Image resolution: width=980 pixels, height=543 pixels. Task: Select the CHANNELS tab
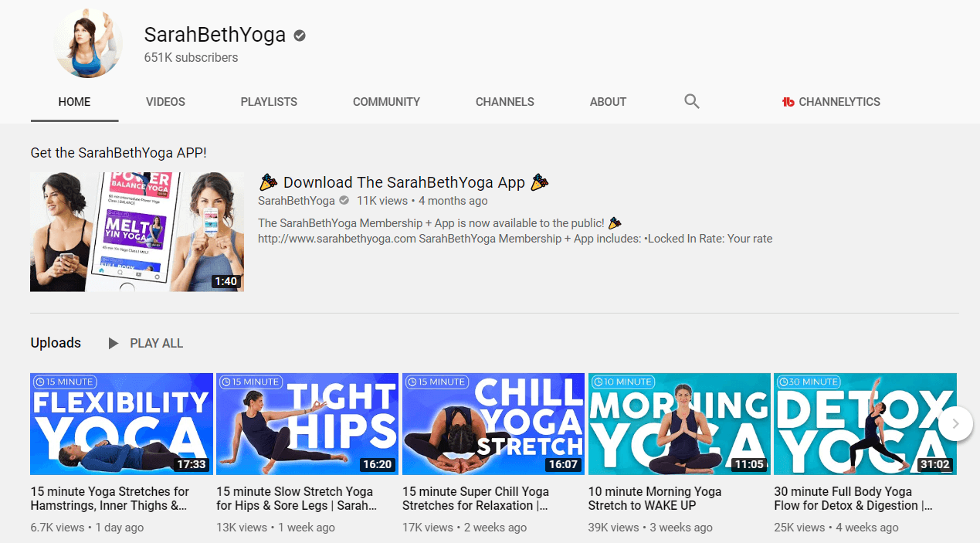click(x=505, y=102)
